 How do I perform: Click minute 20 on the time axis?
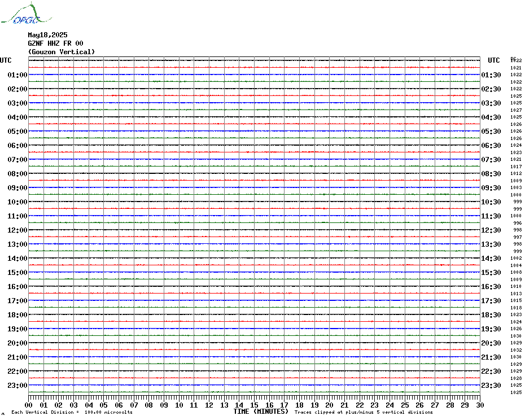pos(330,405)
